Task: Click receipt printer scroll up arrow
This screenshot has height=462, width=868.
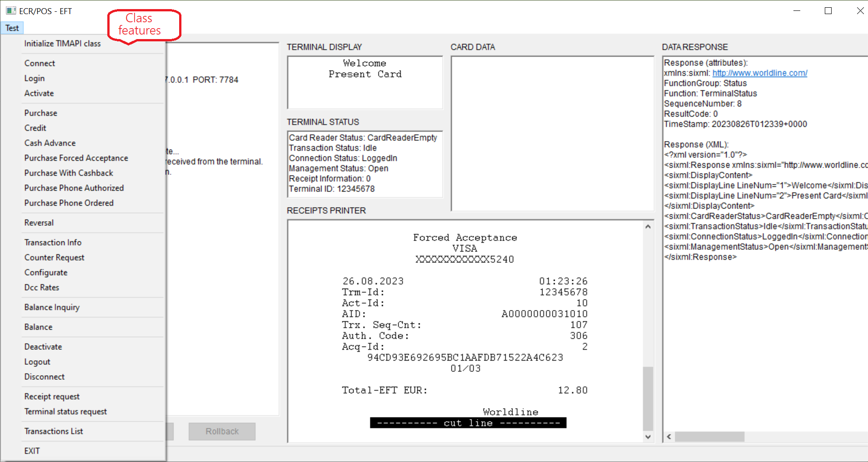Action: tap(648, 226)
